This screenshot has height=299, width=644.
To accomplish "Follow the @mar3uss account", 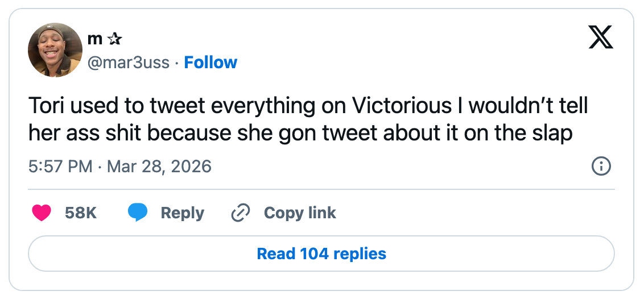I will tap(210, 63).
